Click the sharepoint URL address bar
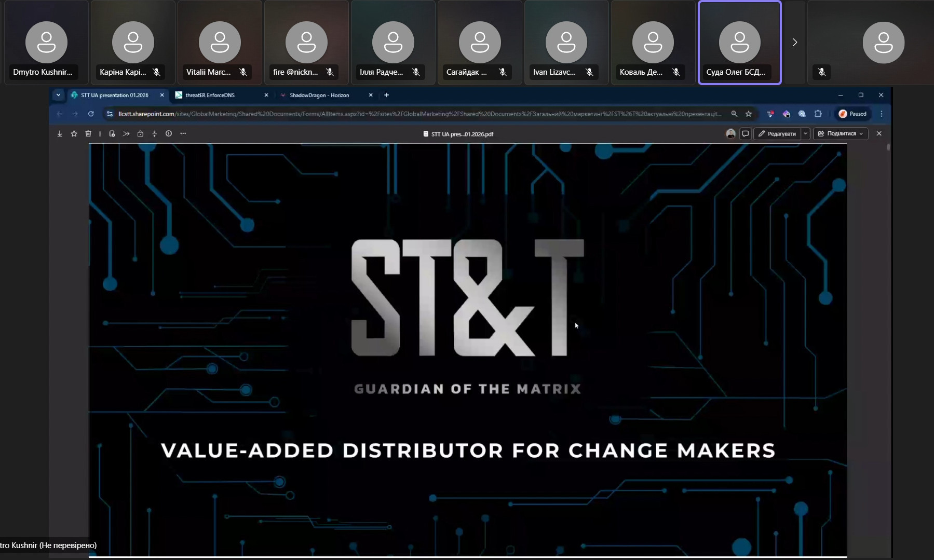This screenshot has height=560, width=934. 415,114
